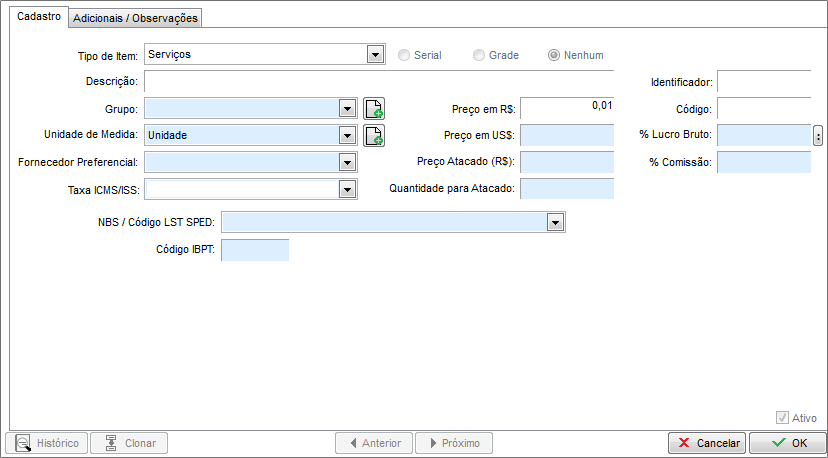Click the options button beside % Lucro Bruto
Screen dimensions: 828x458
click(x=818, y=135)
